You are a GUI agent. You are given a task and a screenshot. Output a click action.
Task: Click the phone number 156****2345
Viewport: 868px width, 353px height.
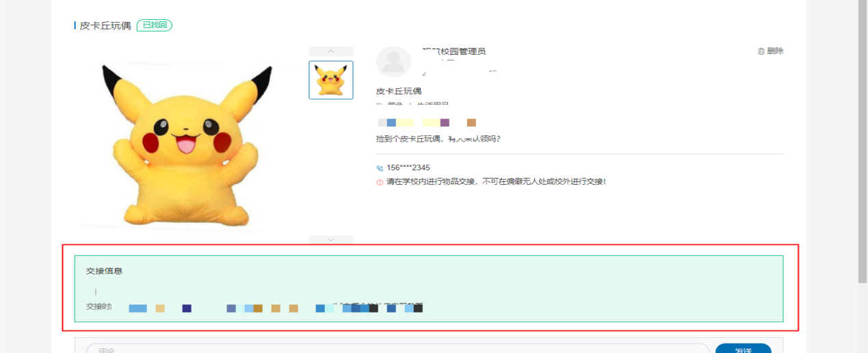pyautogui.click(x=408, y=168)
